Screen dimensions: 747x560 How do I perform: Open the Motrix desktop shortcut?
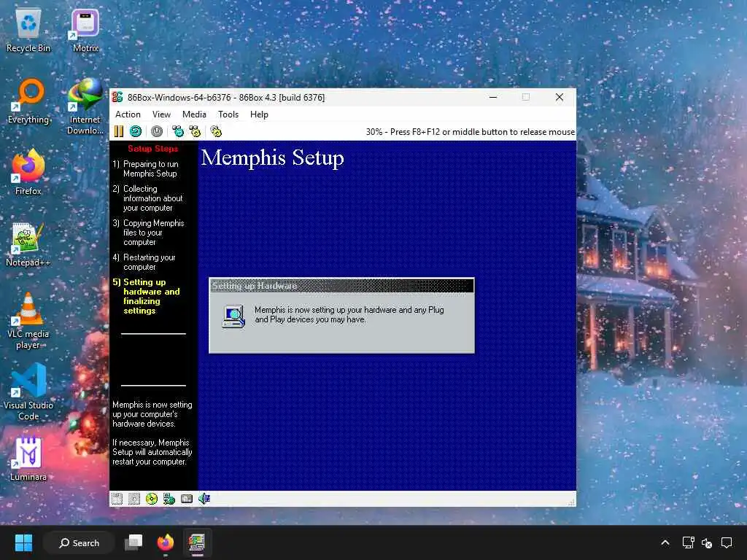pos(85,31)
